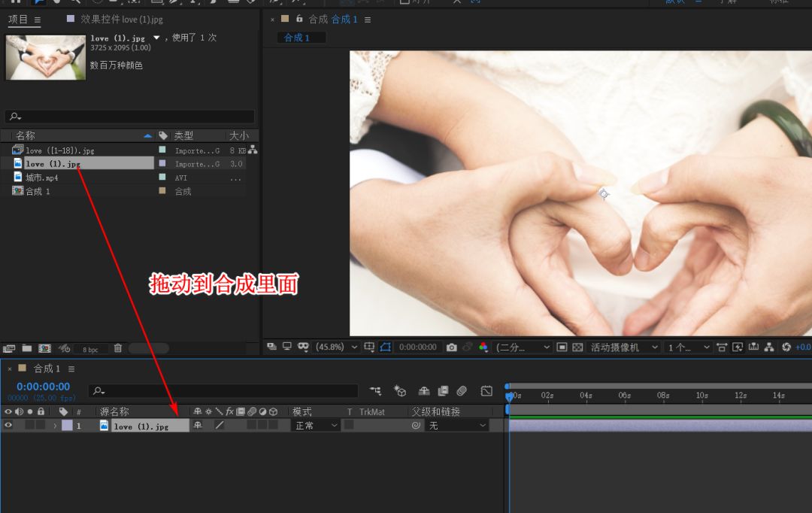
Task: Select the 合成1 tab in the viewer
Action: click(301, 37)
